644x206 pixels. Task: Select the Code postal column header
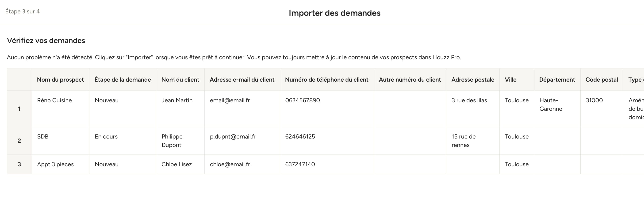(602, 79)
